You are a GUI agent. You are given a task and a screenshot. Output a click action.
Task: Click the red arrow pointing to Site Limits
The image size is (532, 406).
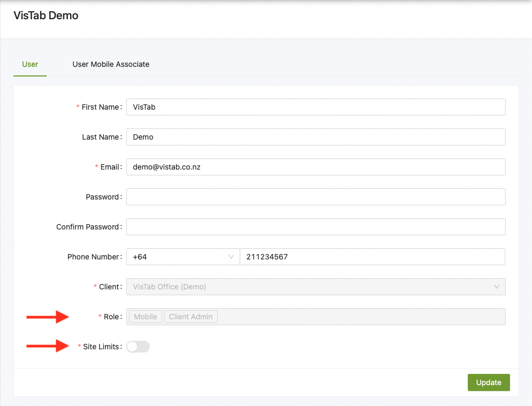click(48, 347)
